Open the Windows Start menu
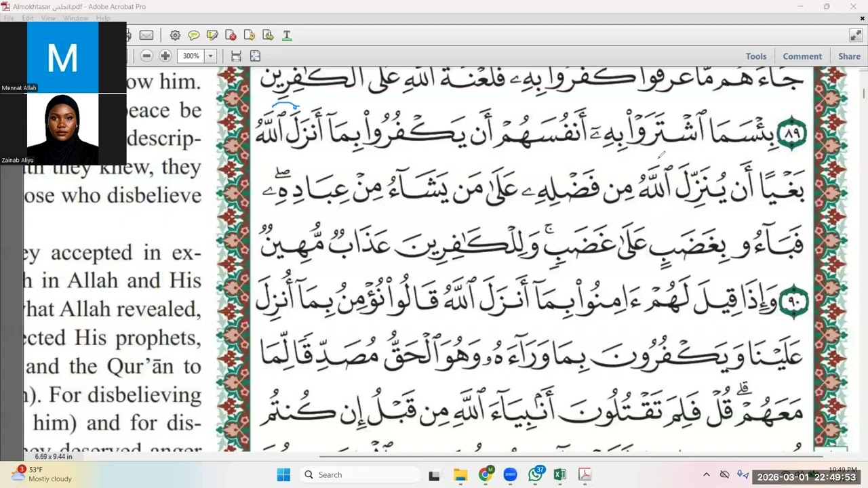The height and width of the screenshot is (488, 868). pyautogui.click(x=283, y=474)
